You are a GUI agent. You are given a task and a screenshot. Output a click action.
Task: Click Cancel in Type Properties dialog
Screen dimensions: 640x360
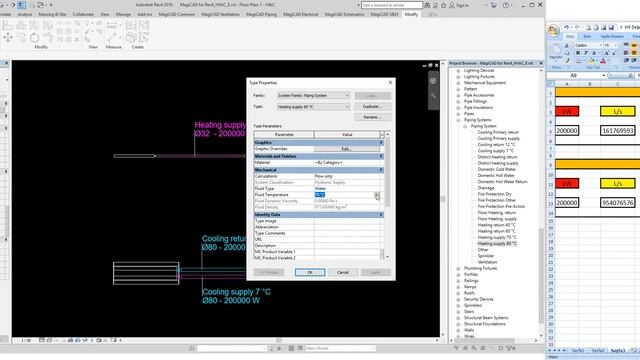343,272
